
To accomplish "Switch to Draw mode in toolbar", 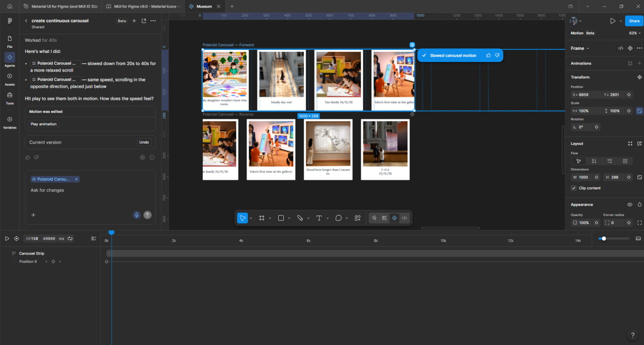I will tap(374, 218).
